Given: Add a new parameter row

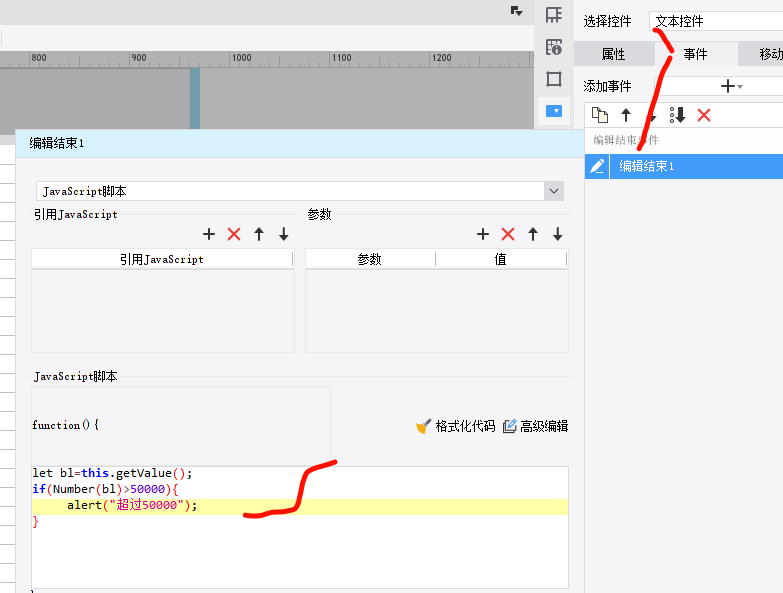Looking at the screenshot, I should pos(483,234).
